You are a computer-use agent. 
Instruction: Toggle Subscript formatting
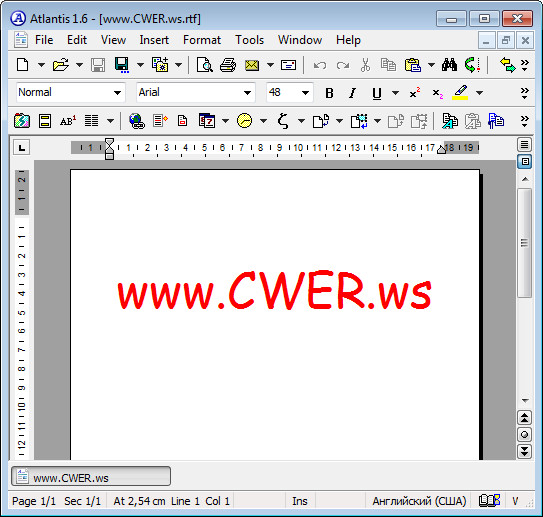pyautogui.click(x=438, y=93)
